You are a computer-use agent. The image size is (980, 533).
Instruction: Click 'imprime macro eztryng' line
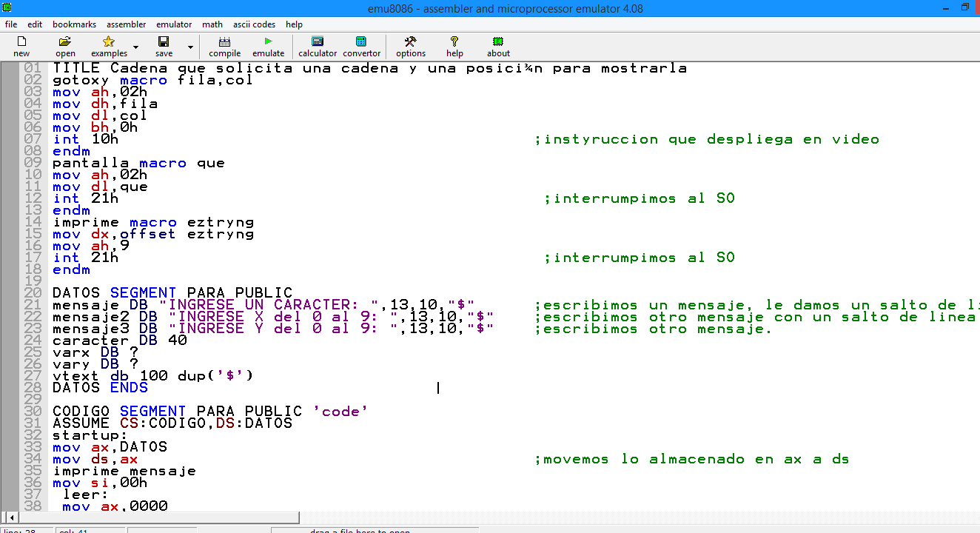click(x=153, y=222)
